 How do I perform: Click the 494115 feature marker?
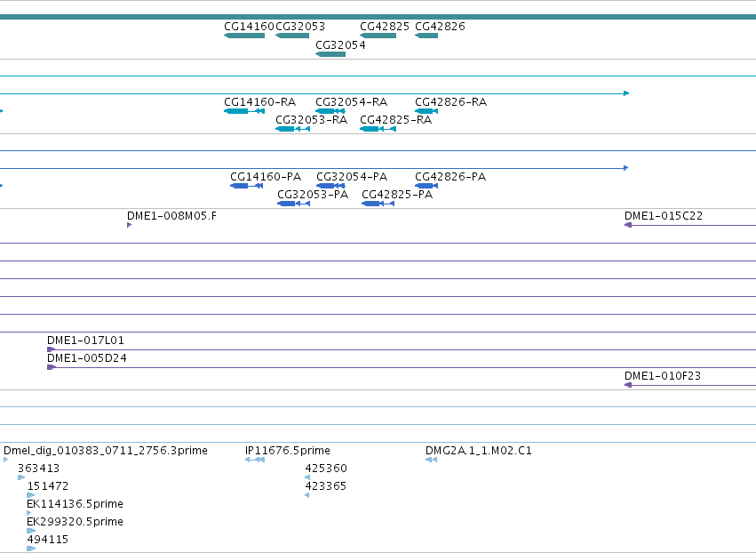31,549
